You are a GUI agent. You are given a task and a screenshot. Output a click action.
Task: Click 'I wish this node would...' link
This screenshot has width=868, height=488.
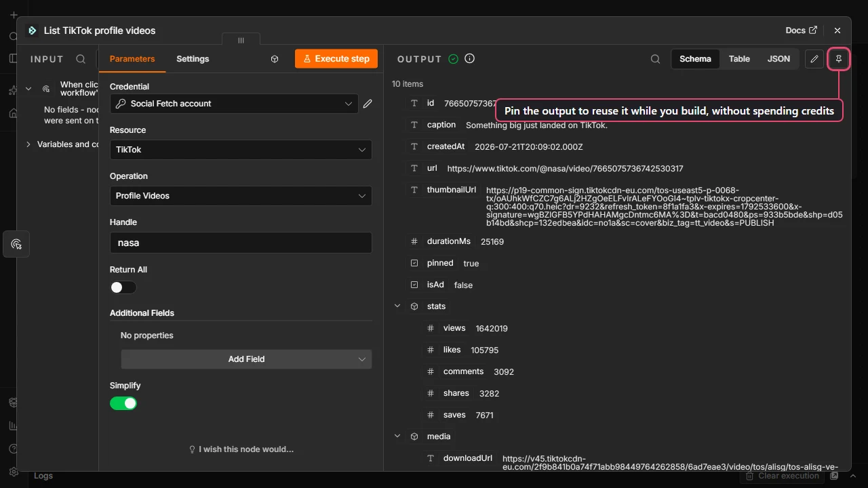(x=241, y=449)
